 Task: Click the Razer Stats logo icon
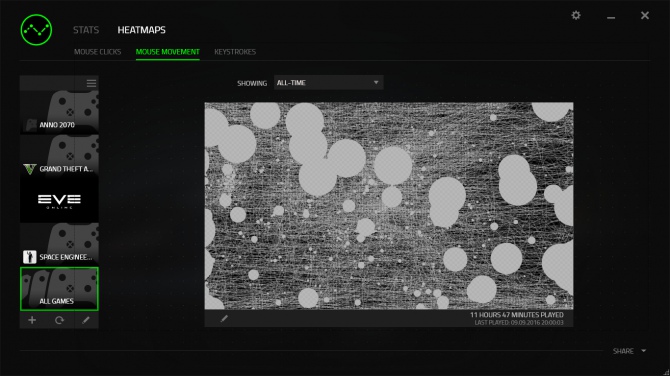pyautogui.click(x=36, y=30)
